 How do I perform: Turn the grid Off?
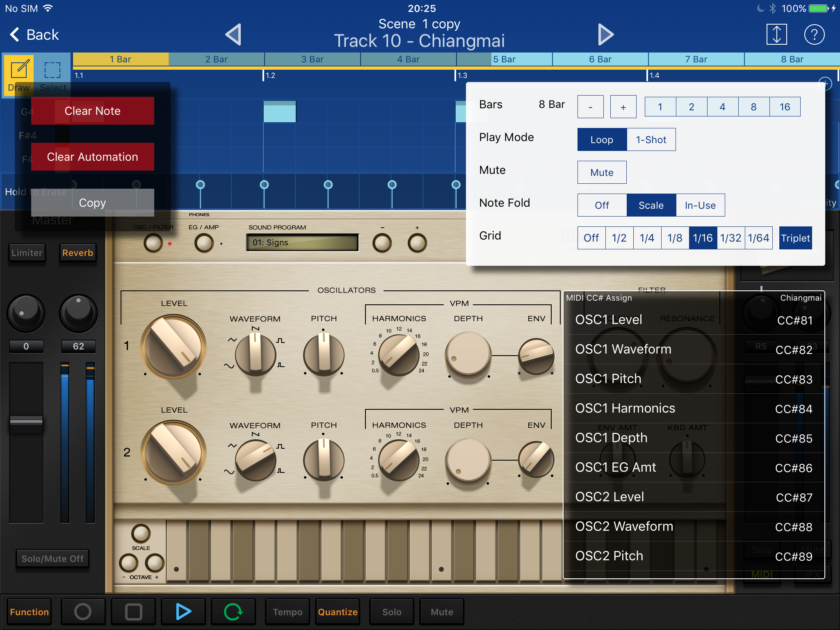(591, 238)
